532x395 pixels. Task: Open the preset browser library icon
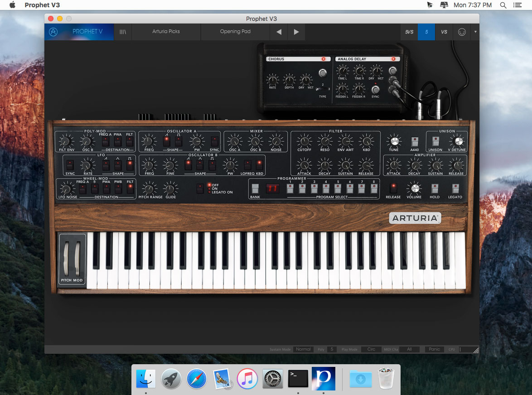coord(123,32)
